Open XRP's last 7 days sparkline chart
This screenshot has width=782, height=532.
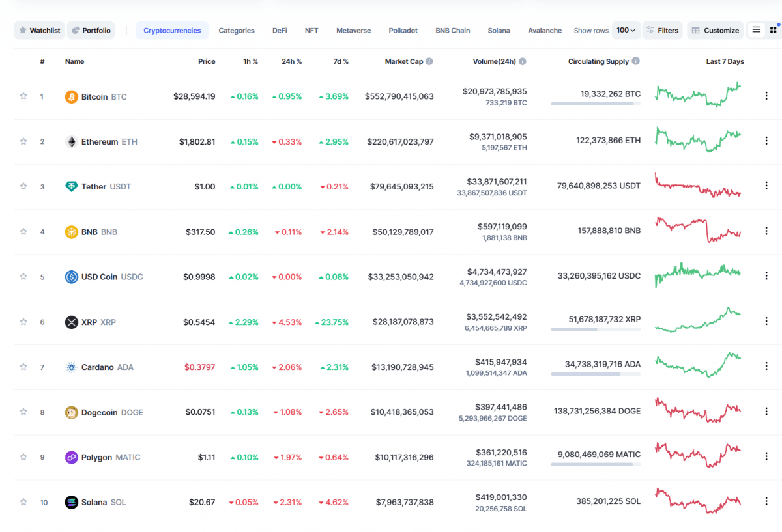pos(698,320)
